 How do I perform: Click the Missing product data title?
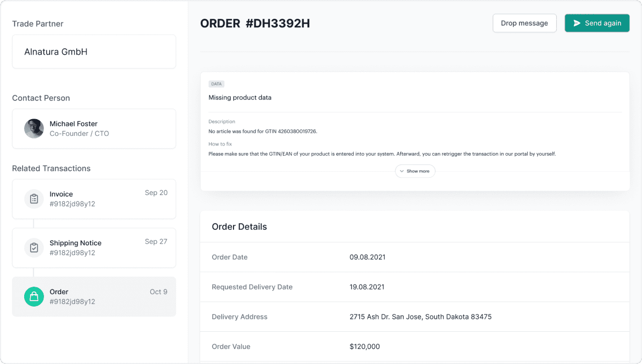(x=240, y=98)
